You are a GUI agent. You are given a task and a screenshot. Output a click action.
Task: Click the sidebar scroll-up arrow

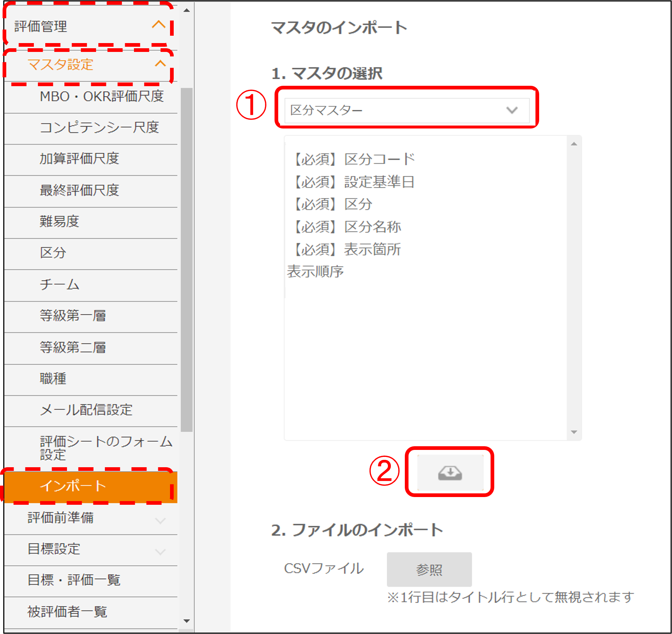click(x=187, y=10)
